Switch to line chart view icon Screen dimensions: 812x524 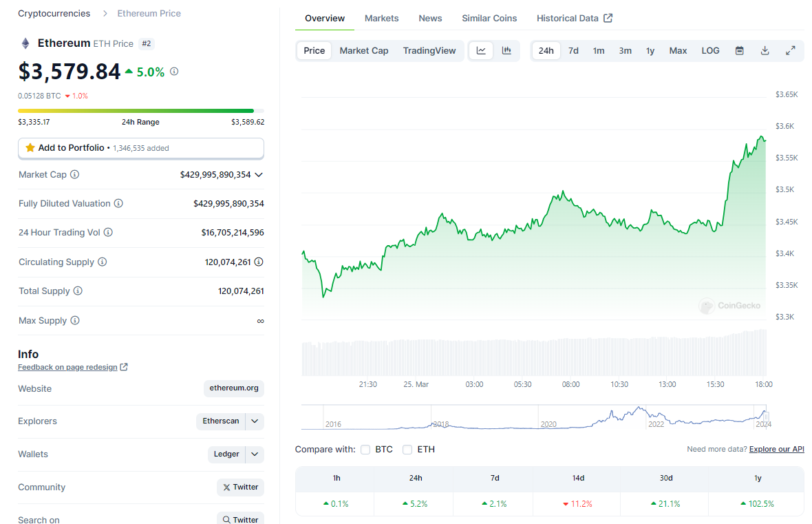pos(481,51)
